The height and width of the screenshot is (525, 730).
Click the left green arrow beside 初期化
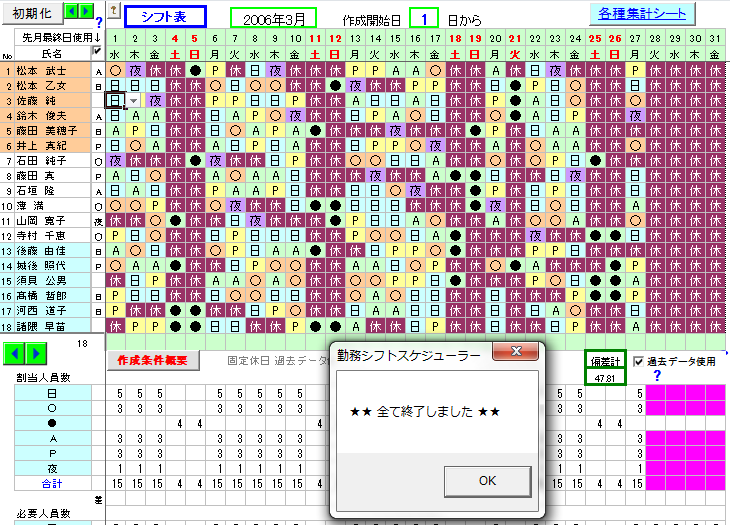point(72,11)
